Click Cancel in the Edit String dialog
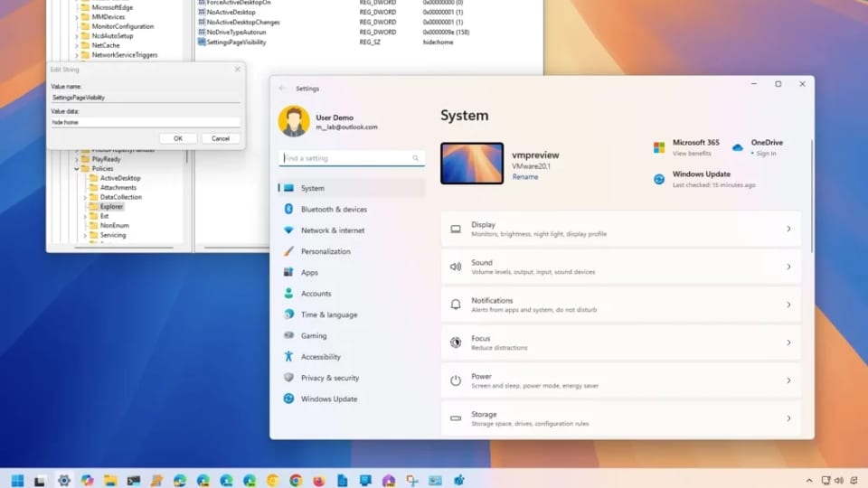The image size is (868, 488). [x=221, y=138]
